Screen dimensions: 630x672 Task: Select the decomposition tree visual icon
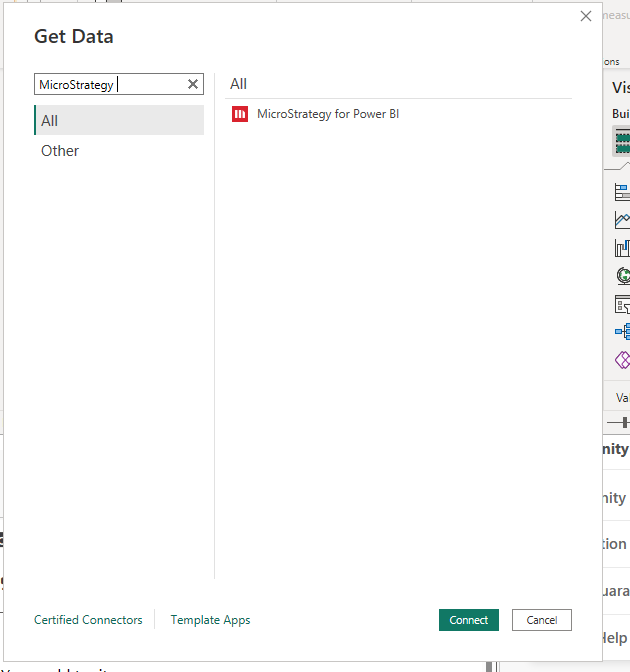(623, 331)
